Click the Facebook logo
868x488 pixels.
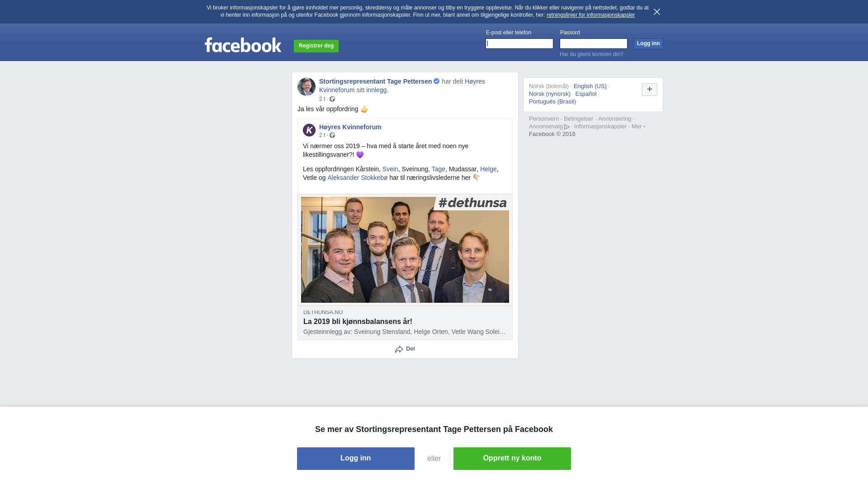coord(243,45)
